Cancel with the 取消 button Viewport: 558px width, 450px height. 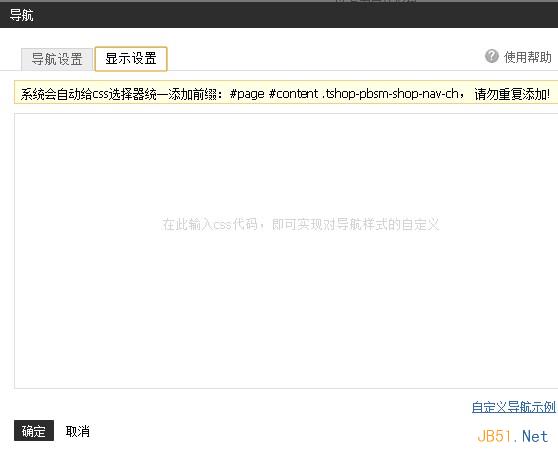[78, 431]
